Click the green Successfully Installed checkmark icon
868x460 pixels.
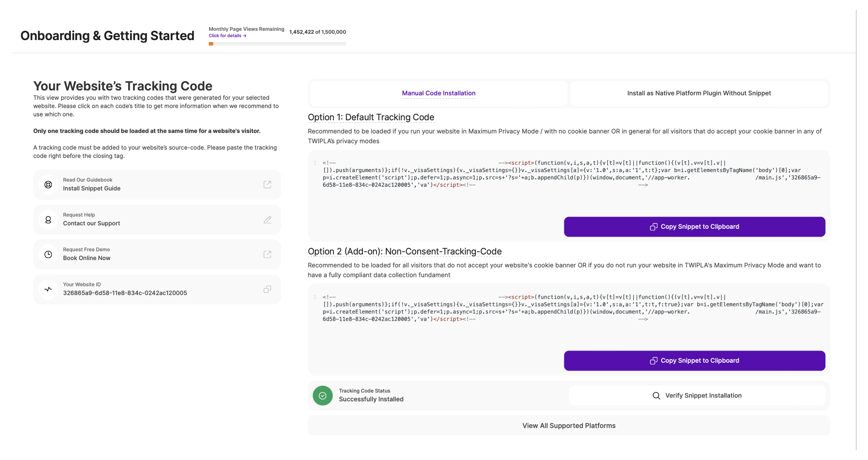click(322, 395)
